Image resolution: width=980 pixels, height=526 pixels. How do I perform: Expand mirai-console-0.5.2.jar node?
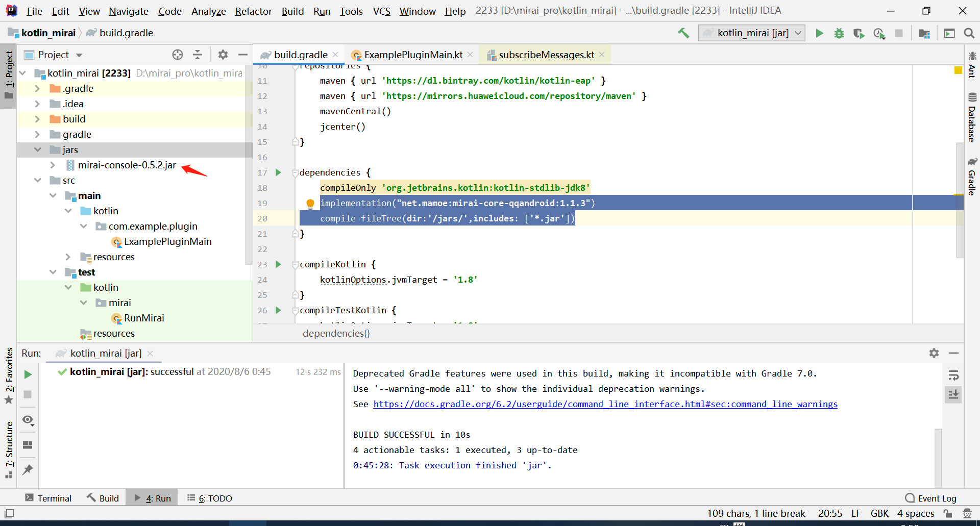pos(53,165)
